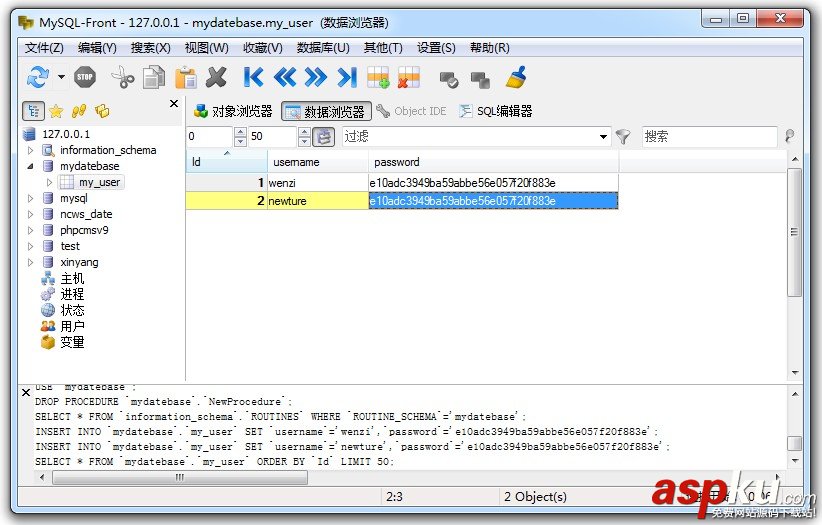
Task: Expand the information_schema database node
Action: [30, 151]
